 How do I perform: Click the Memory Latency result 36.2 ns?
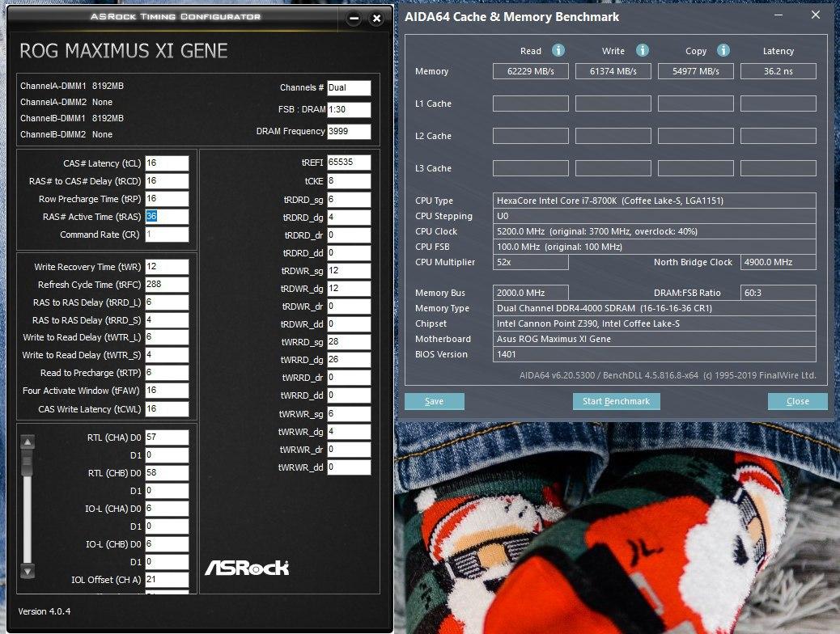[x=778, y=71]
